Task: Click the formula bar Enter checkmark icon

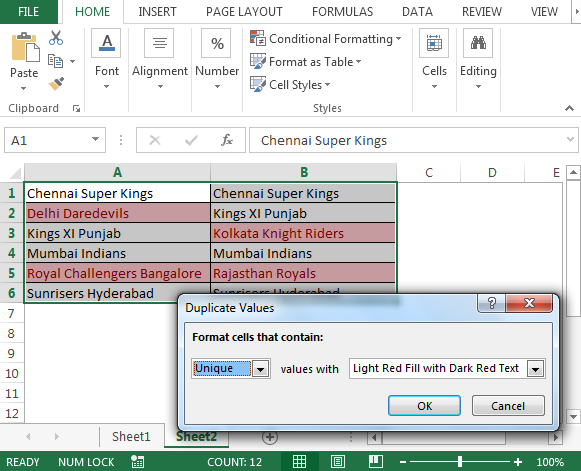Action: (191, 140)
